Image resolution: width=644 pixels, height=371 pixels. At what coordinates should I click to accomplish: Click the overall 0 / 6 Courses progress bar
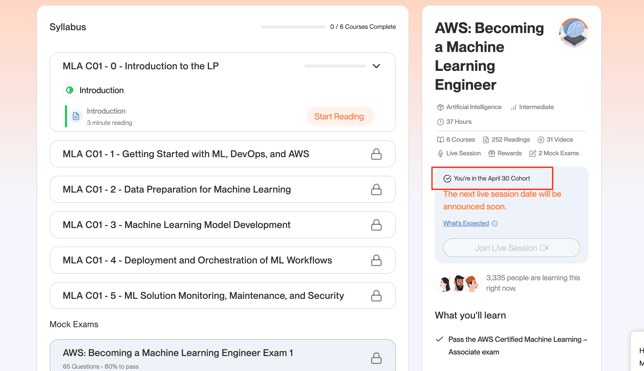pos(293,27)
